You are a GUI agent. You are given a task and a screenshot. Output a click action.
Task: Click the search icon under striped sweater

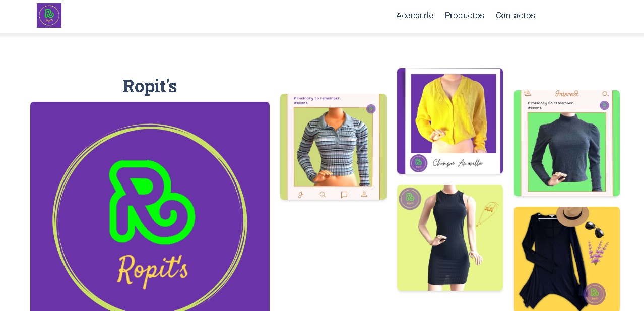pos(323,194)
